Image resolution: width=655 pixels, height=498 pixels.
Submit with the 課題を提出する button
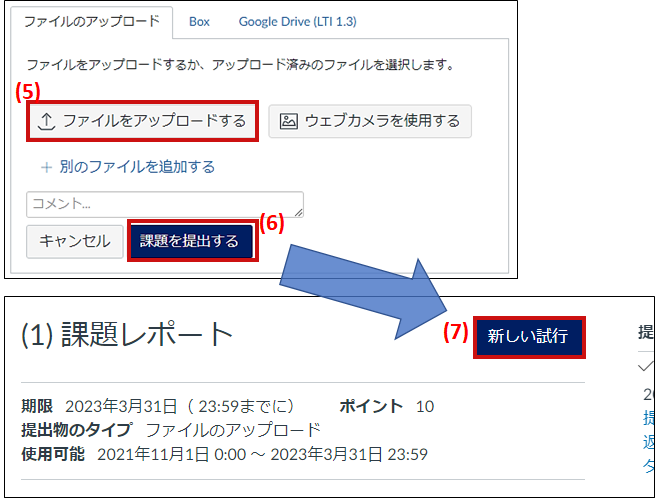click(189, 241)
